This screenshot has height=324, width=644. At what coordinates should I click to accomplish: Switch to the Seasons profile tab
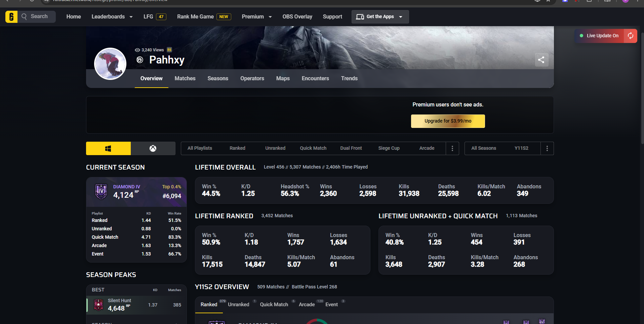(218, 79)
